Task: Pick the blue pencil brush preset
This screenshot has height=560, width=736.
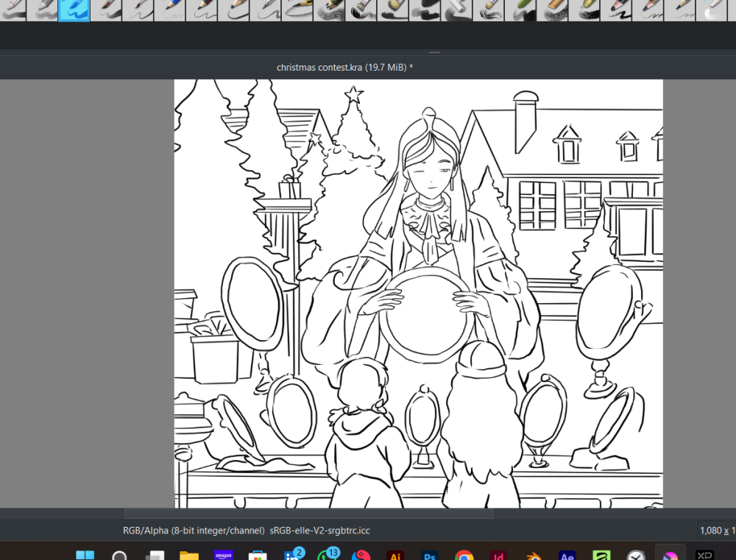Action: (169, 10)
